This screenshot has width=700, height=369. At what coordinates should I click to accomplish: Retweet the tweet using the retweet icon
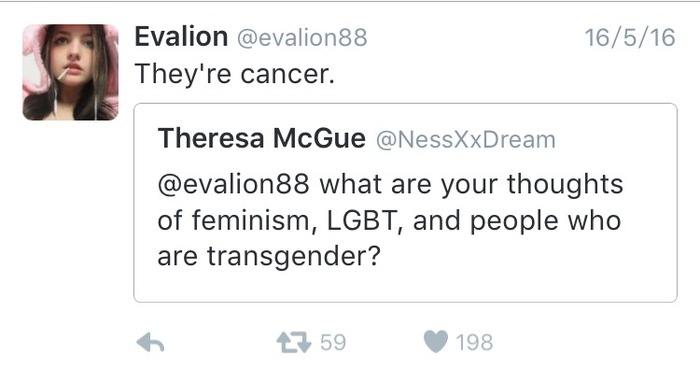coord(293,343)
